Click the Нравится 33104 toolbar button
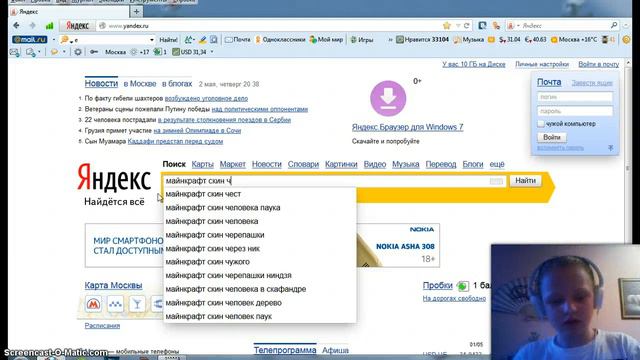 click(423, 40)
